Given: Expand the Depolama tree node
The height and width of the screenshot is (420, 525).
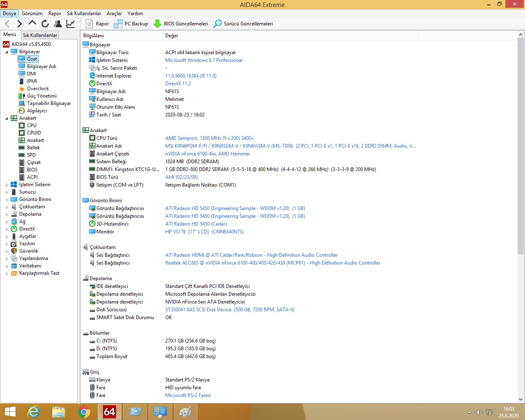Looking at the screenshot, I should [7, 215].
